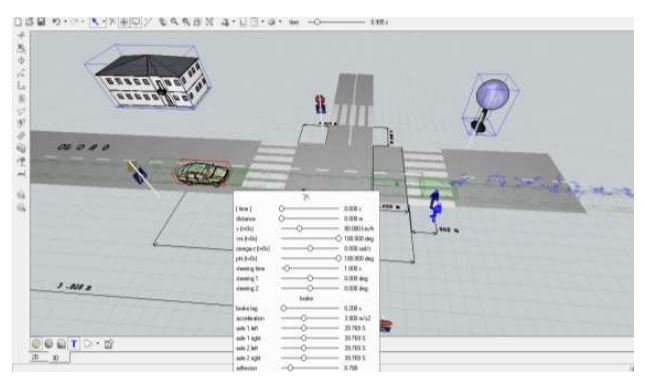The height and width of the screenshot is (378, 645).
Task: Click the trash bin icon
Action: click(109, 344)
